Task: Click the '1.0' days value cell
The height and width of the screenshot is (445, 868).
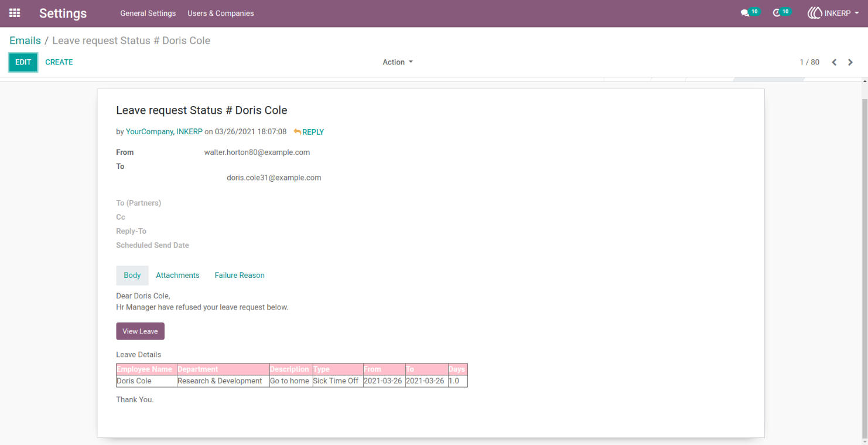Action: 457,381
